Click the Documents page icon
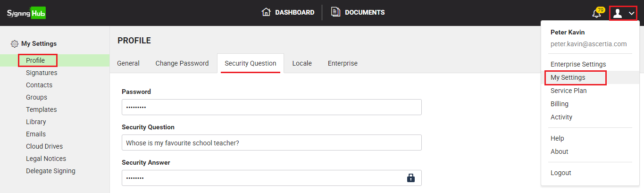This screenshot has height=193, width=644. coord(335,12)
